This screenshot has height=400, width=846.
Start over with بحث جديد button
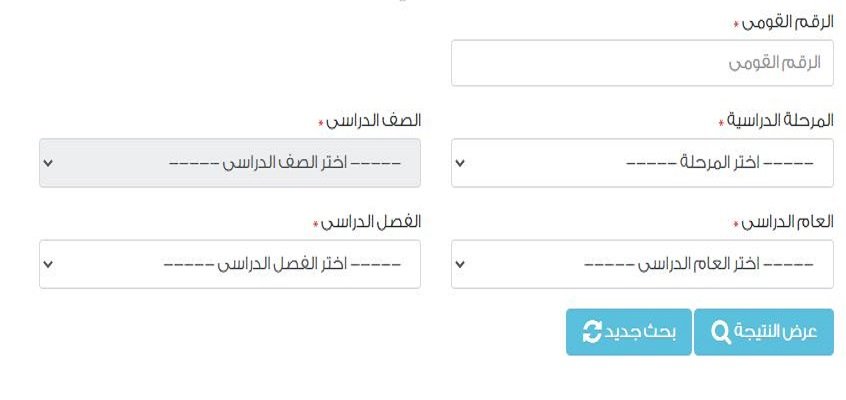pyautogui.click(x=629, y=332)
